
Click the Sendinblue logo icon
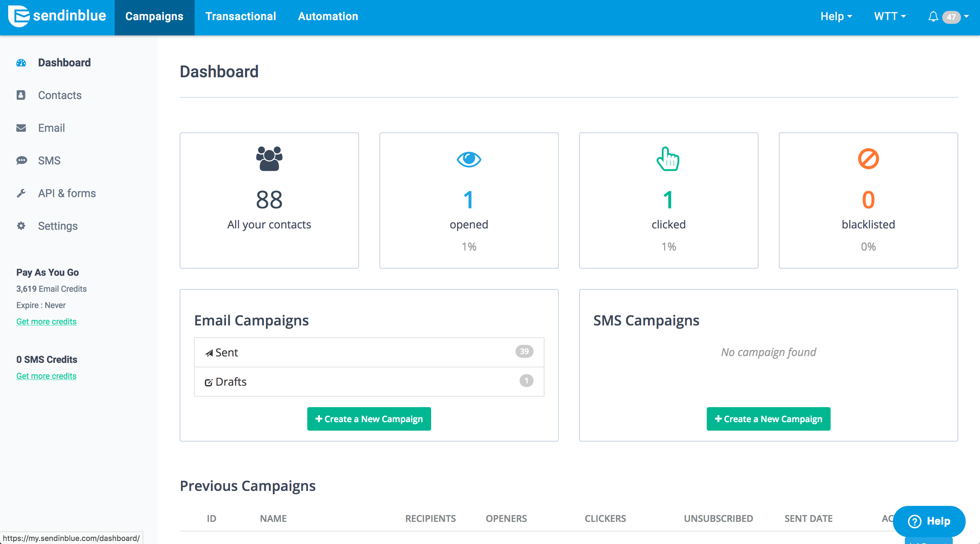click(19, 16)
